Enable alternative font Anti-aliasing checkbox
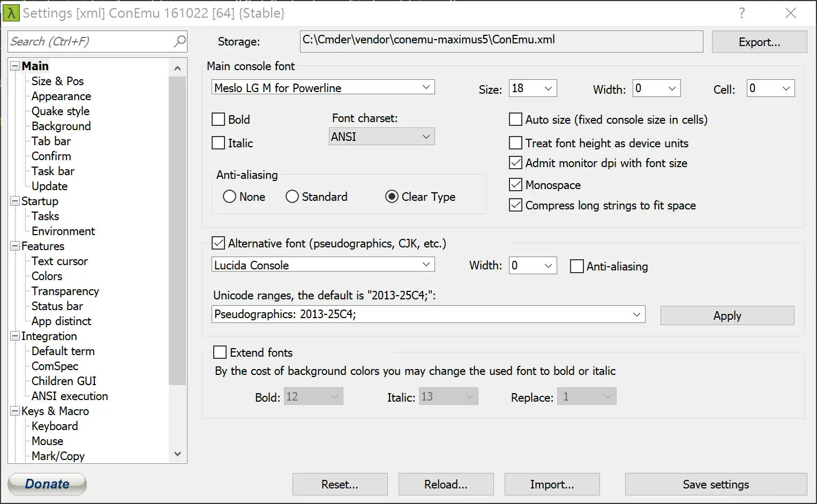 (x=577, y=266)
